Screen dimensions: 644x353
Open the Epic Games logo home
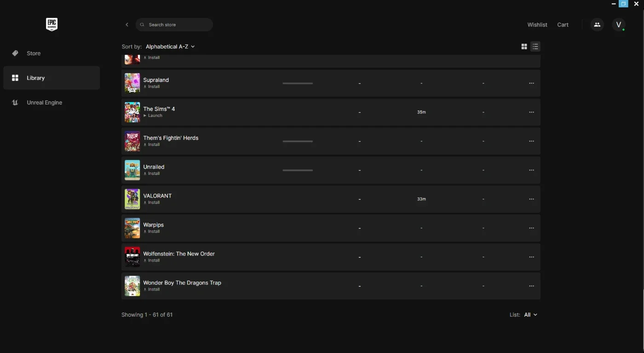pyautogui.click(x=52, y=25)
